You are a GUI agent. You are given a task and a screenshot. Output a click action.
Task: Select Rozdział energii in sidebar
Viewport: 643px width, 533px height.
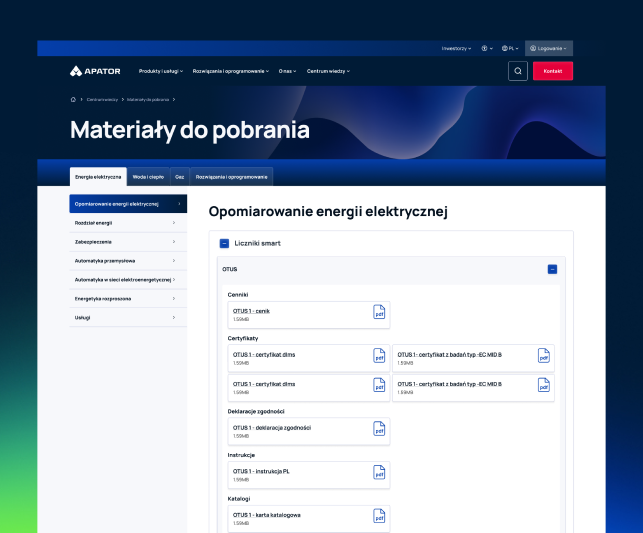click(x=128, y=223)
